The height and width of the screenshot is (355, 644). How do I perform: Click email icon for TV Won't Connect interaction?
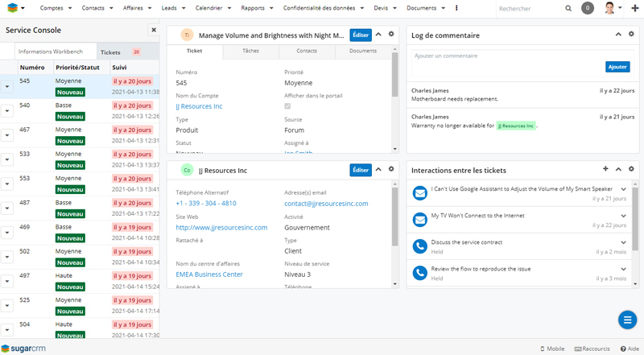tap(419, 220)
